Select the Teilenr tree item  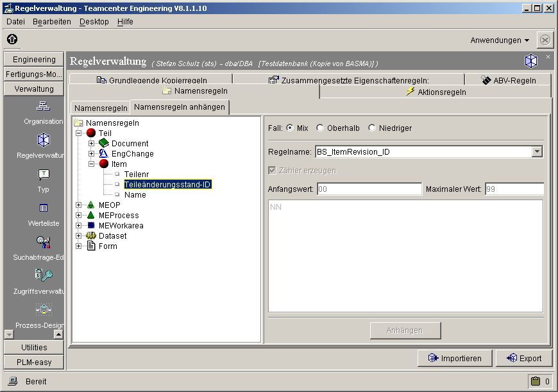137,174
